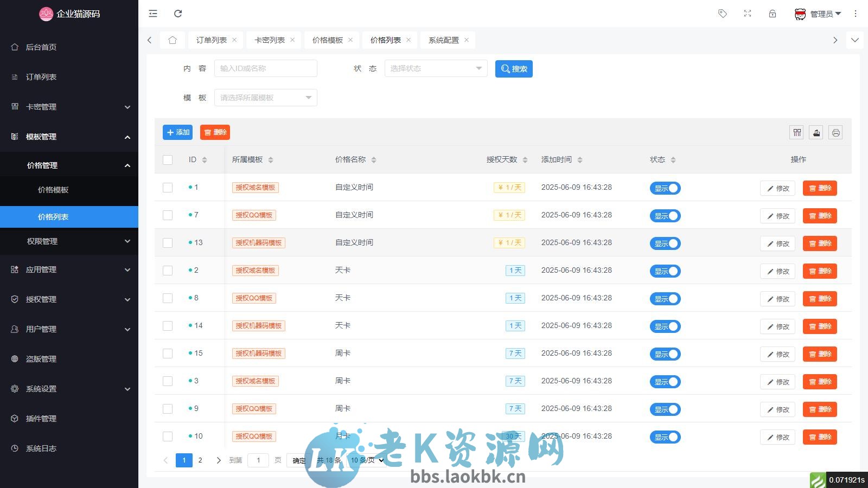Switch to the 卡密列表 tab
Image resolution: width=868 pixels, height=488 pixels.
click(270, 40)
